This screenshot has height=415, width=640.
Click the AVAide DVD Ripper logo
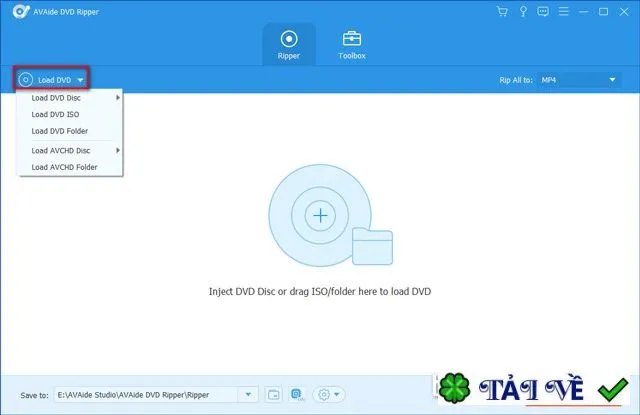(x=20, y=11)
